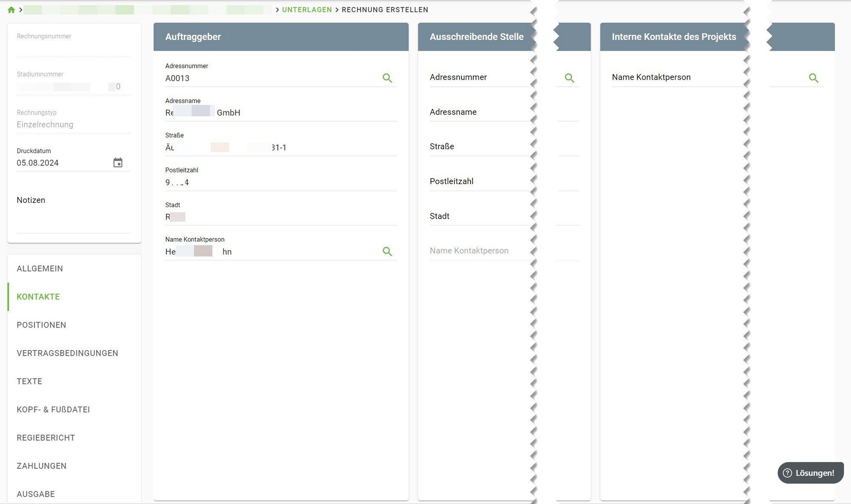The width and height of the screenshot is (851, 504).
Task: Search Name Kontaktperson under Interne Kontakte
Action: click(813, 78)
